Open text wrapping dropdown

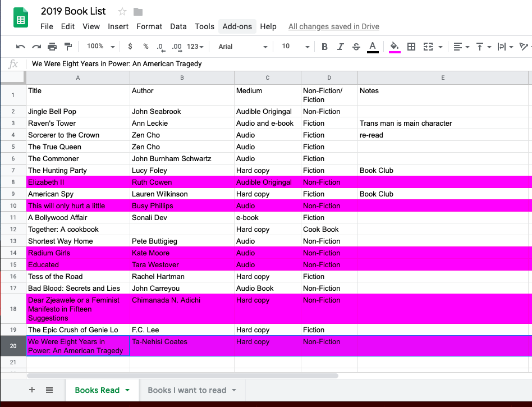505,47
